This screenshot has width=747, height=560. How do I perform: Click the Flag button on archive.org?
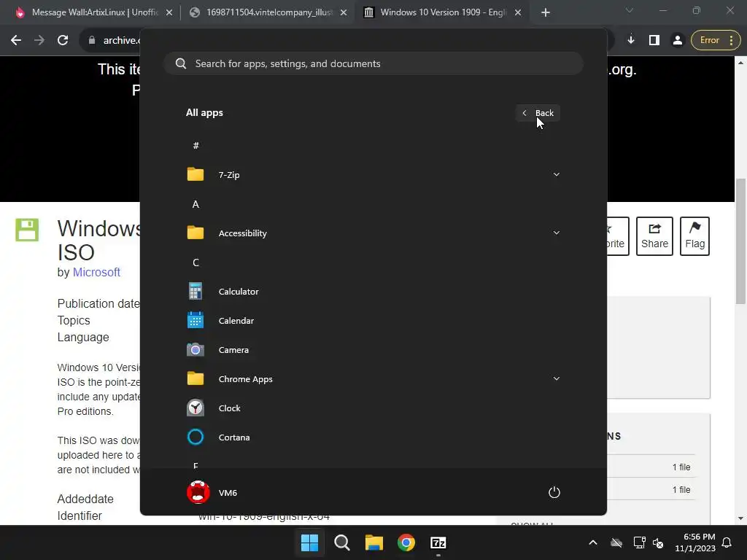point(694,236)
